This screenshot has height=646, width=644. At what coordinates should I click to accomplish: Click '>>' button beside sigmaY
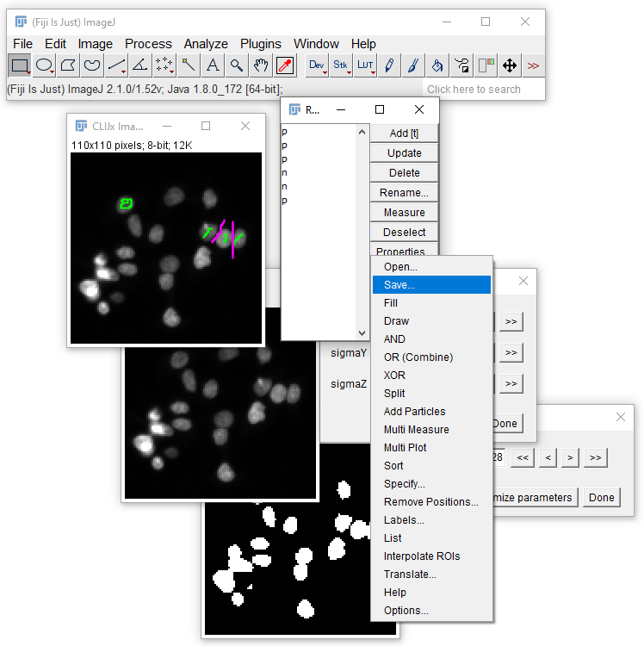pos(511,352)
